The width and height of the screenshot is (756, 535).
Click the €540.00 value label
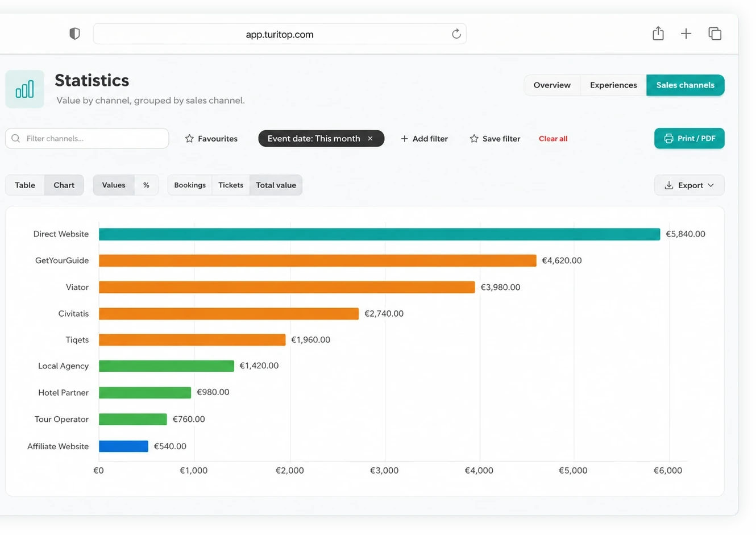(170, 446)
